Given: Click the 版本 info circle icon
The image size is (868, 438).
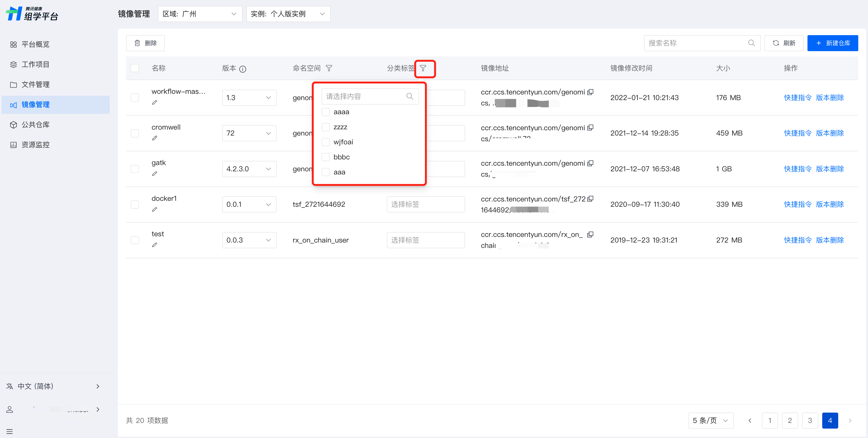Looking at the screenshot, I should (243, 69).
